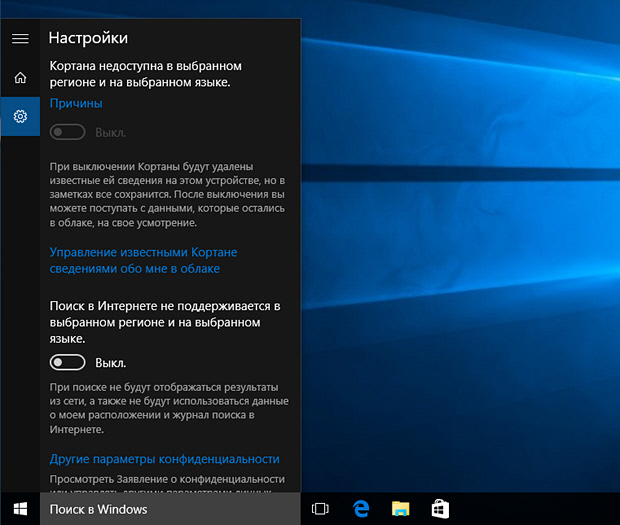
Task: Open Управление известными Кортане сведениями link
Action: (x=143, y=260)
